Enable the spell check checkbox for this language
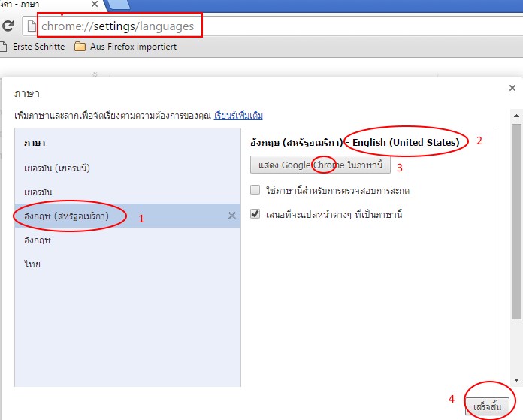 [x=255, y=190]
